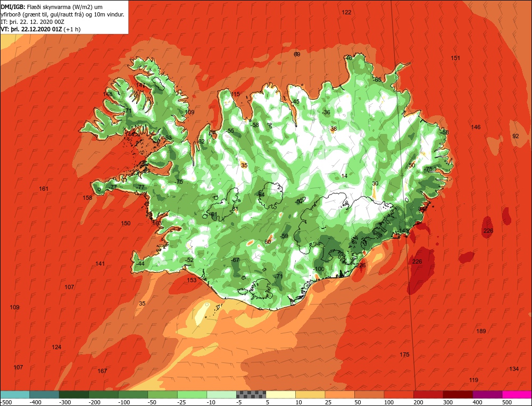Click the value 151 in the northeast sea

455,58
